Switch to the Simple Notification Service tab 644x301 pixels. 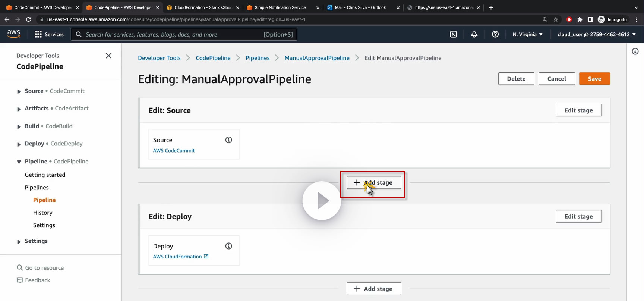(280, 7)
